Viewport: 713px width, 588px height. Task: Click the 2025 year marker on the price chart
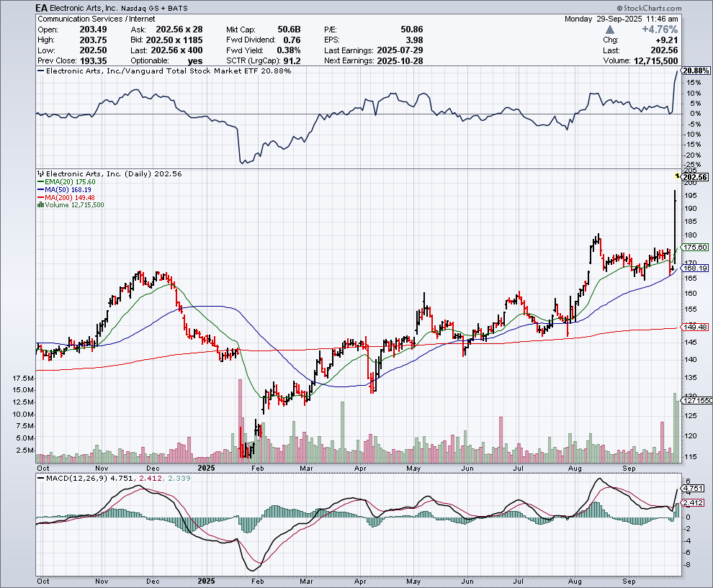click(207, 467)
